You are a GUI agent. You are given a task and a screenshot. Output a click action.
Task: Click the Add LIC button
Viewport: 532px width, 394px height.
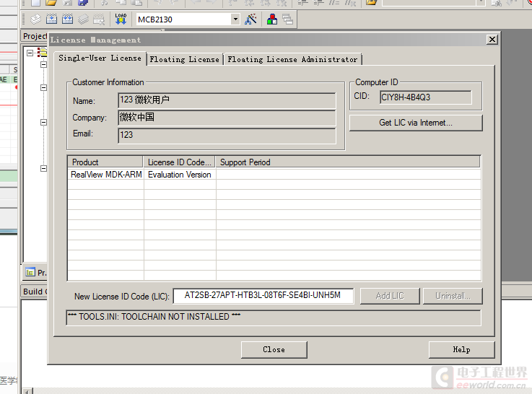(x=390, y=296)
